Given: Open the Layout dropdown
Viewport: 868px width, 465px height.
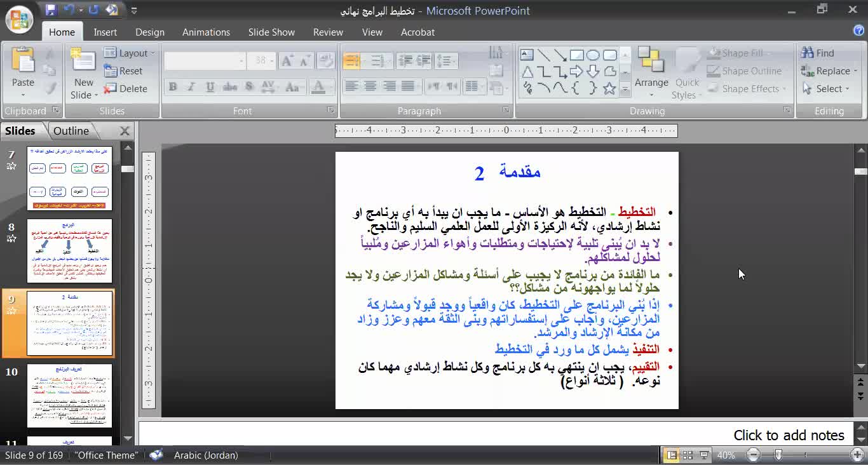Looking at the screenshot, I should pyautogui.click(x=130, y=53).
